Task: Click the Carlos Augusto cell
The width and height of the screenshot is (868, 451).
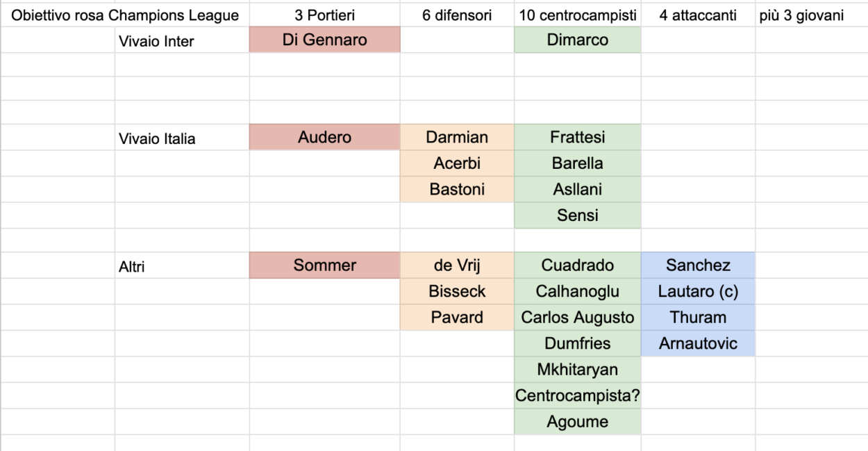Action: [x=577, y=318]
